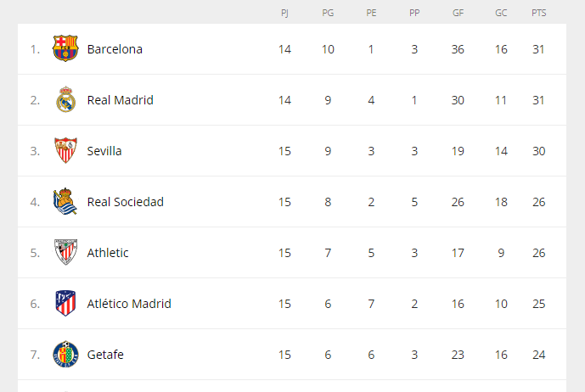
Task: Click the Barcelona club crest
Action: (65, 49)
